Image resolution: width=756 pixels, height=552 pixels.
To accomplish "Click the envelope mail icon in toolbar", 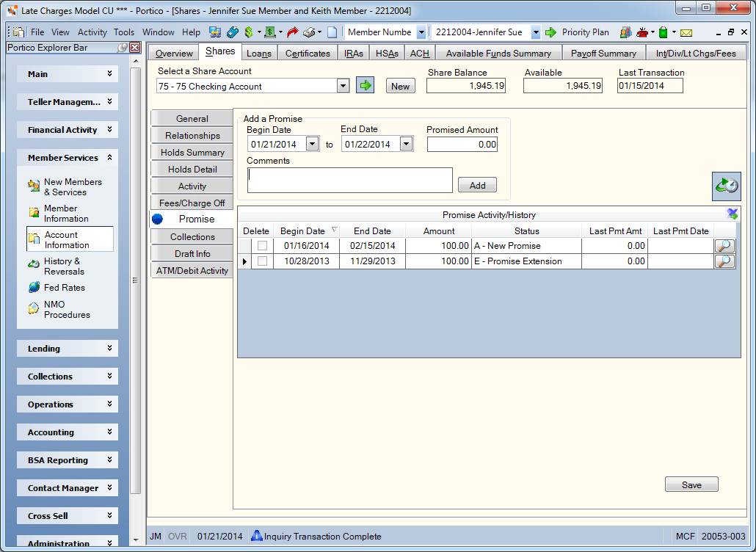I will [686, 33].
